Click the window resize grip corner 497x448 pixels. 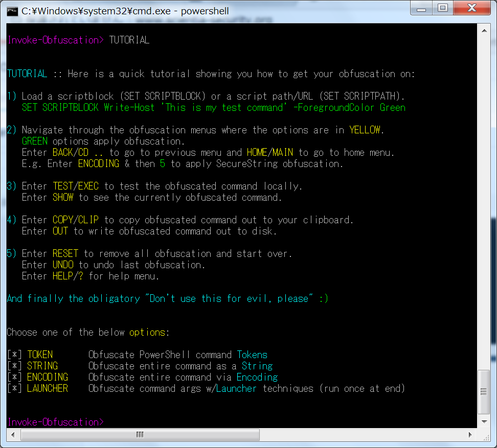486,437
